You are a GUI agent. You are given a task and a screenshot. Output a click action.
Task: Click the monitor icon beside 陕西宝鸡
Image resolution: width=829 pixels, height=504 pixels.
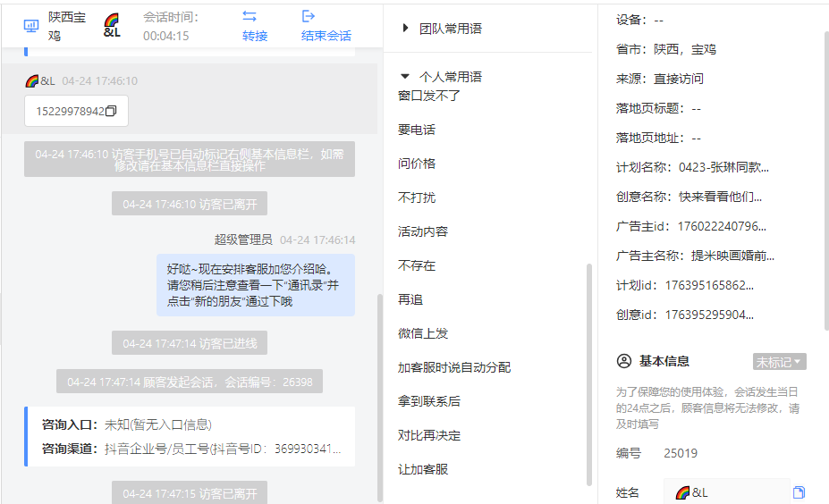point(31,25)
